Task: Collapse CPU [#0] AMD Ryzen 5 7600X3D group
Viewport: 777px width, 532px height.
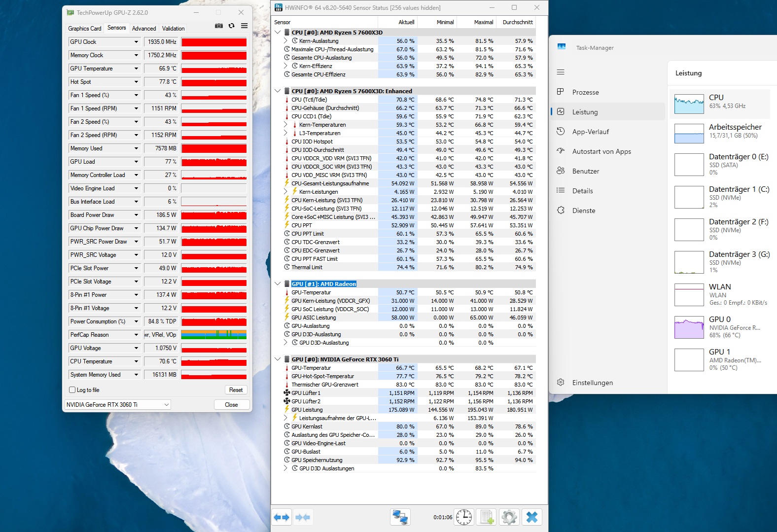Action: point(278,33)
